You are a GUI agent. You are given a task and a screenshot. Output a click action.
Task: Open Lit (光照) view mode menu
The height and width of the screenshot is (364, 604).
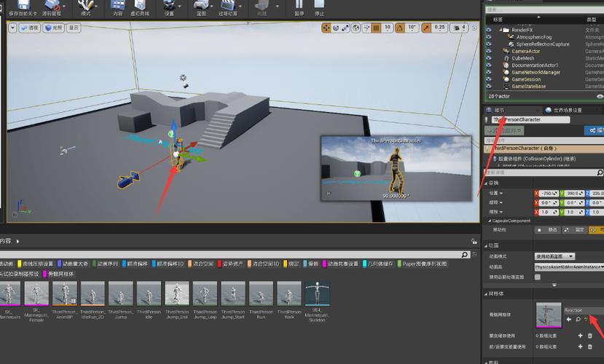pyautogui.click(x=53, y=28)
